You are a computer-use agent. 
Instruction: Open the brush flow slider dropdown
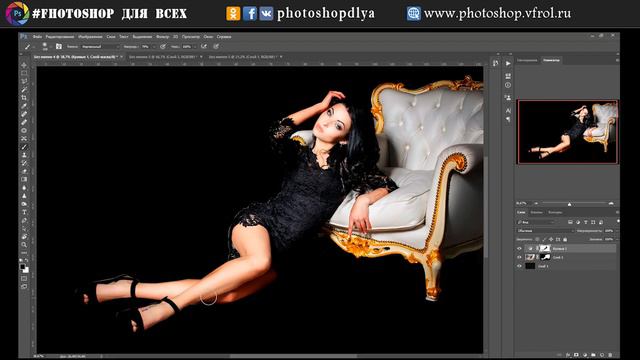(x=194, y=47)
